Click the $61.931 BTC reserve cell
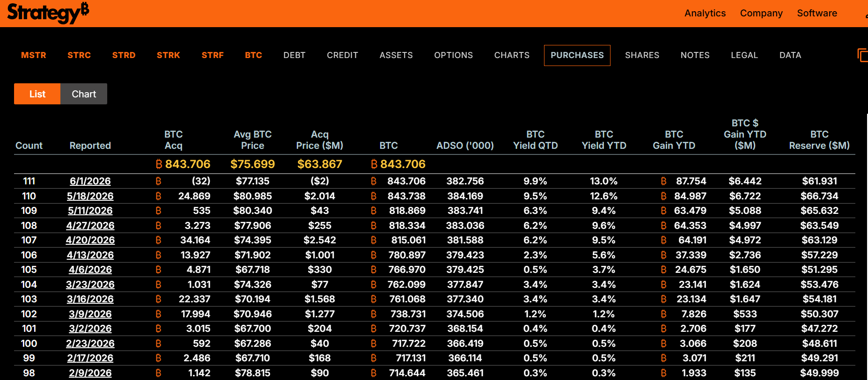 [819, 181]
